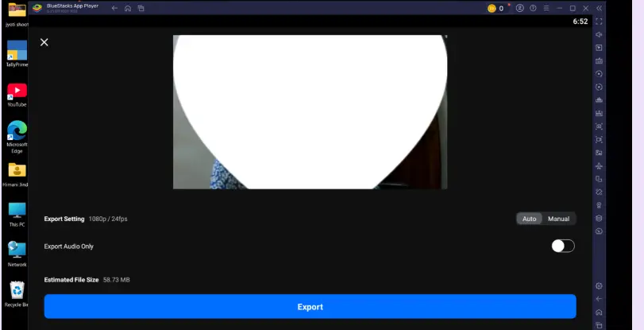Go back using BlueStacks title bar arrow
The width and height of the screenshot is (644, 330).
pyautogui.click(x=115, y=8)
